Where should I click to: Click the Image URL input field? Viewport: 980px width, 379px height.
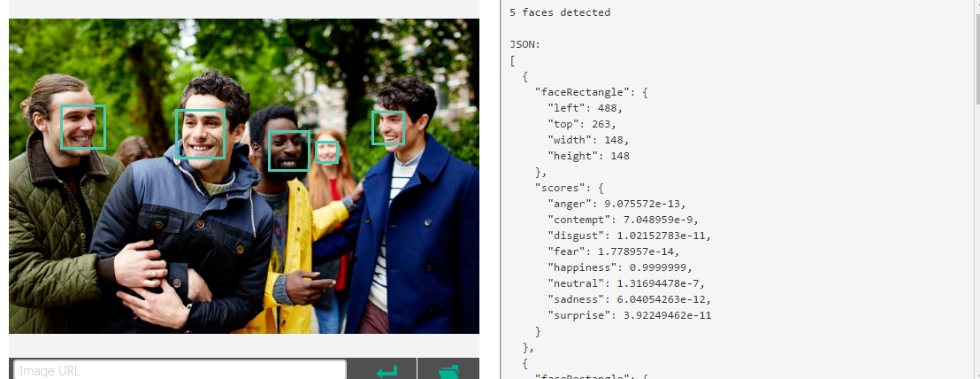click(180, 369)
